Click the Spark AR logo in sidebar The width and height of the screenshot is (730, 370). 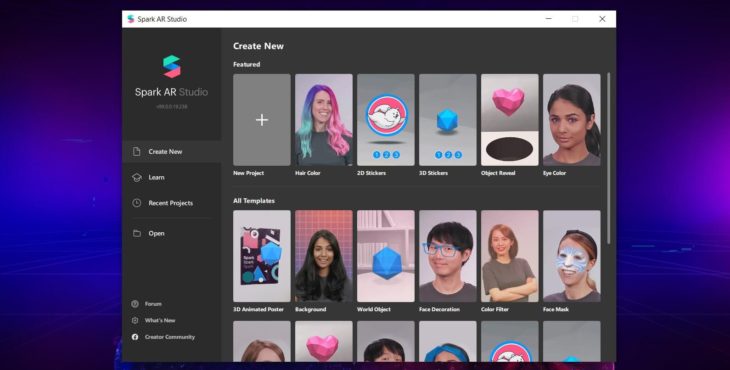pos(172,67)
